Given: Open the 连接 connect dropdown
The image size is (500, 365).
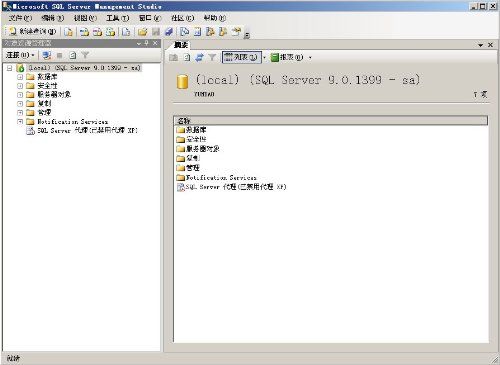Looking at the screenshot, I should tap(20, 55).
